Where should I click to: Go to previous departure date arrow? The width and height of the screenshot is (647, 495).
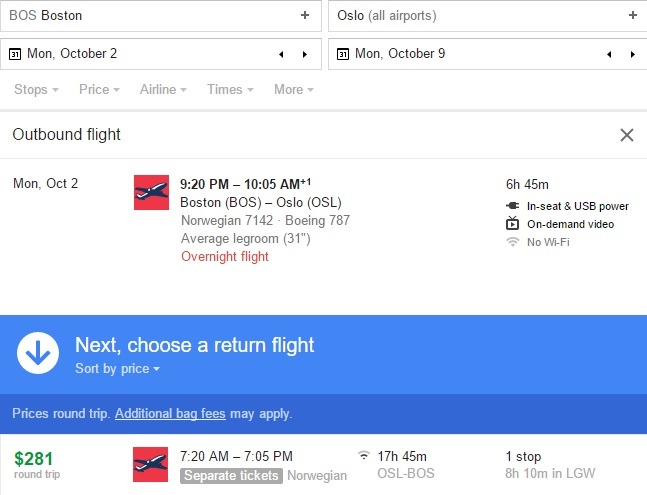click(281, 54)
